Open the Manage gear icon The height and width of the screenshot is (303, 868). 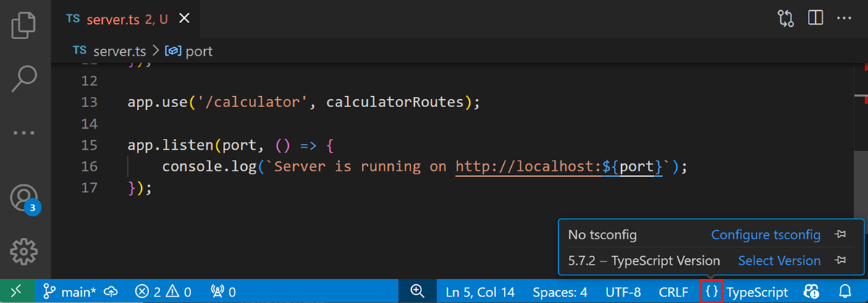pyautogui.click(x=24, y=252)
